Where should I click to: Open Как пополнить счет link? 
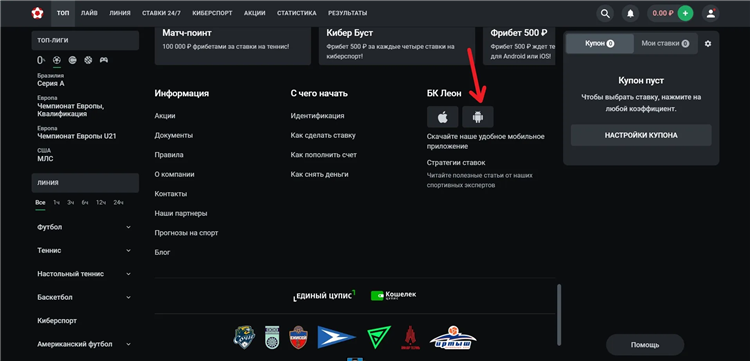coord(323,155)
